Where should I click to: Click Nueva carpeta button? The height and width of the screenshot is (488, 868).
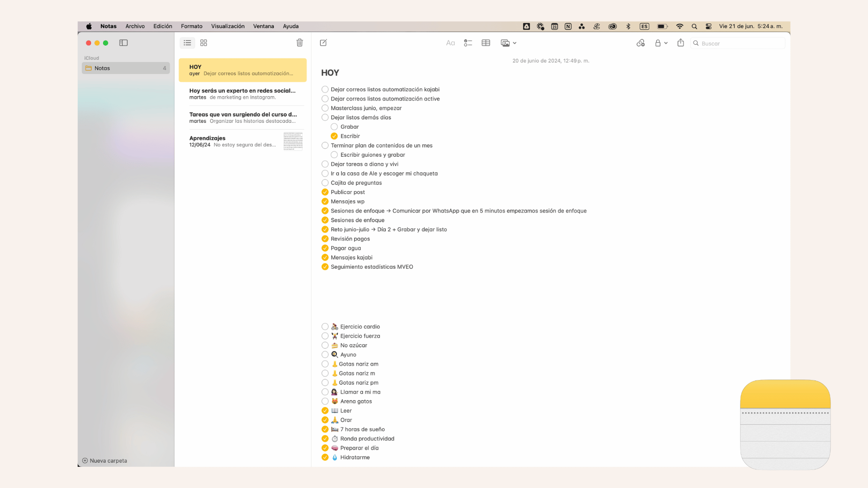click(104, 461)
